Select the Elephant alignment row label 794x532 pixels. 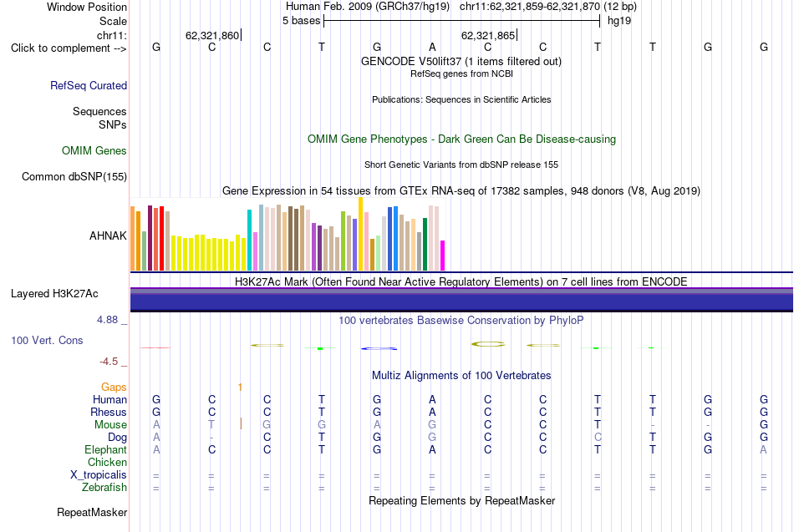pos(105,450)
